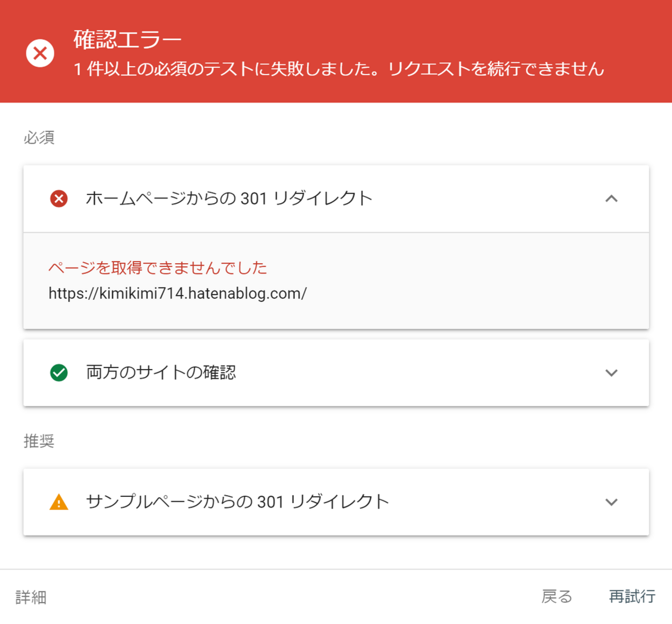This screenshot has width=672, height=624.
Task: Click red failed icon beside ホームページからの 301 リダイレクト
Action: coord(59,199)
